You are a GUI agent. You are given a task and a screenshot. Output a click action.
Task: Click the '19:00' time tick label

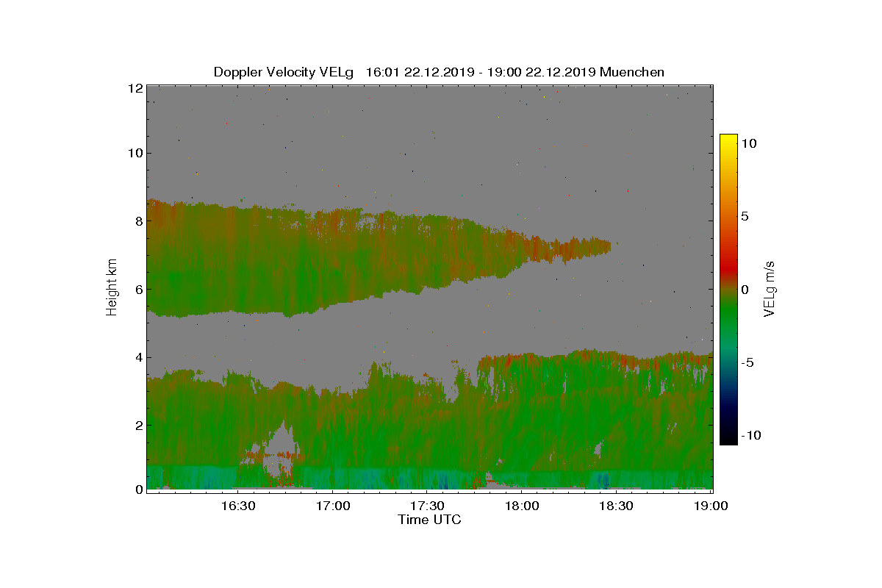[711, 506]
